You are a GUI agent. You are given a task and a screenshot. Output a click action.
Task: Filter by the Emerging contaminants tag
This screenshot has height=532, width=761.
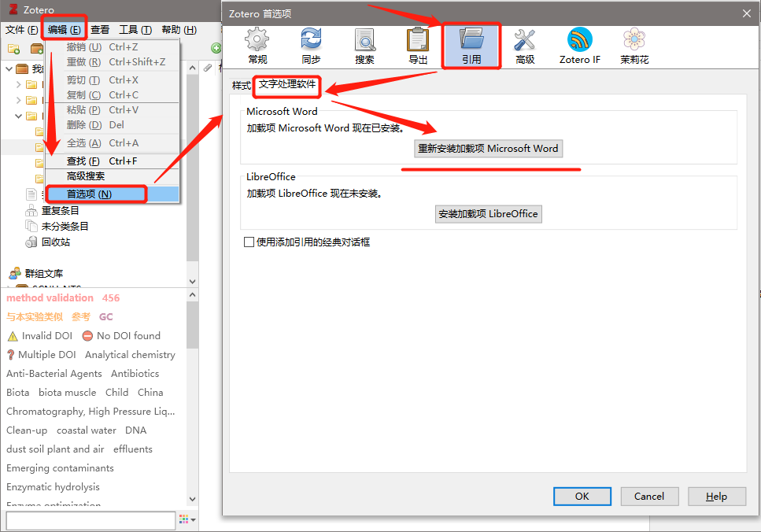click(60, 468)
